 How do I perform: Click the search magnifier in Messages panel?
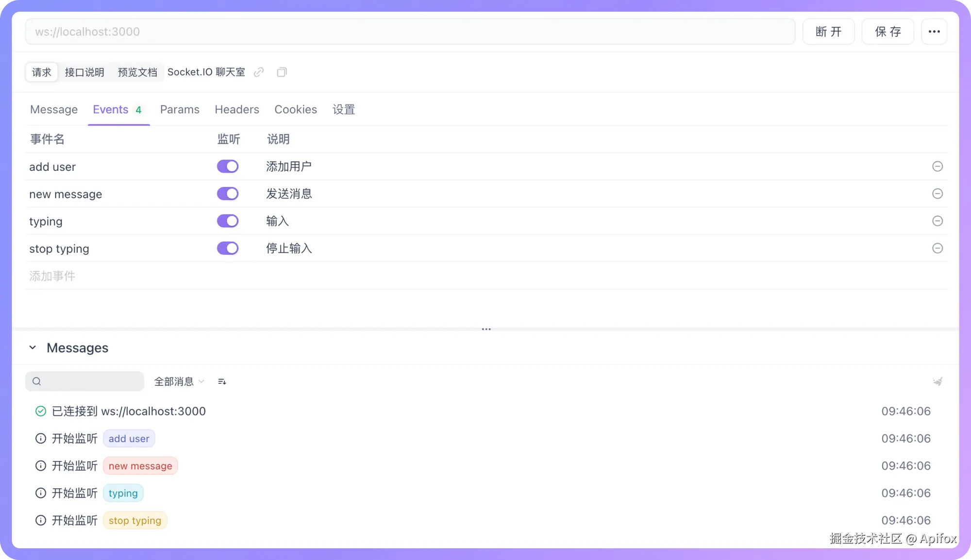(37, 381)
